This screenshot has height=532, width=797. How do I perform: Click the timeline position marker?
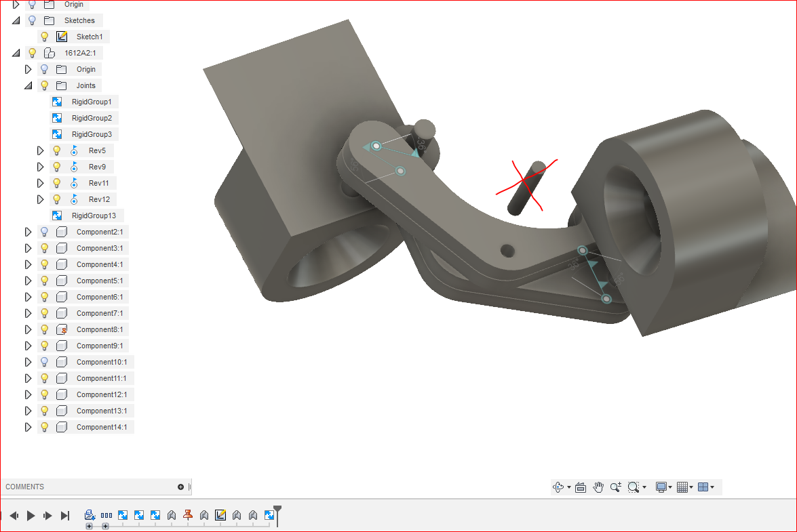click(x=276, y=508)
